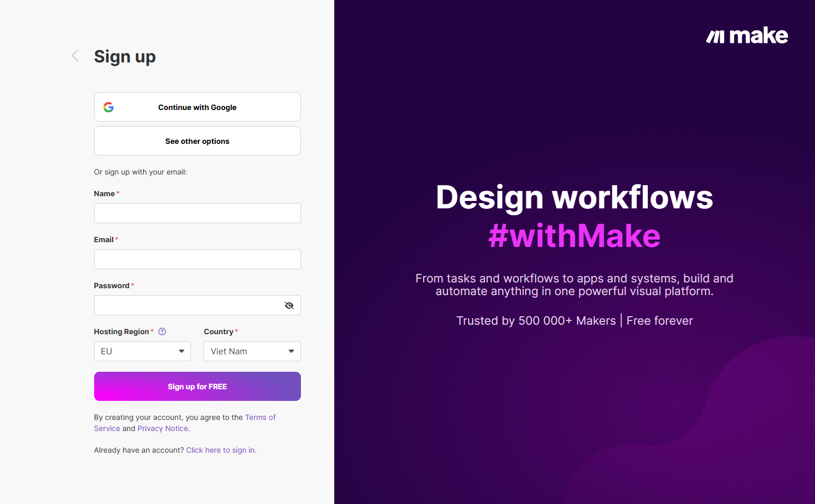Screen dimensions: 815x504
Task: Open the Hosting Region help tooltip icon
Action: click(x=162, y=331)
